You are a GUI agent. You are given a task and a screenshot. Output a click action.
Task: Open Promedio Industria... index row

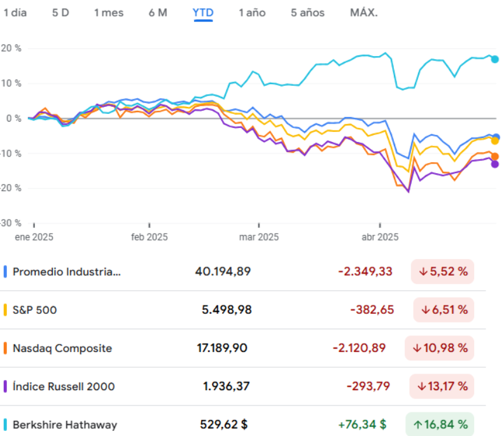coord(66,272)
